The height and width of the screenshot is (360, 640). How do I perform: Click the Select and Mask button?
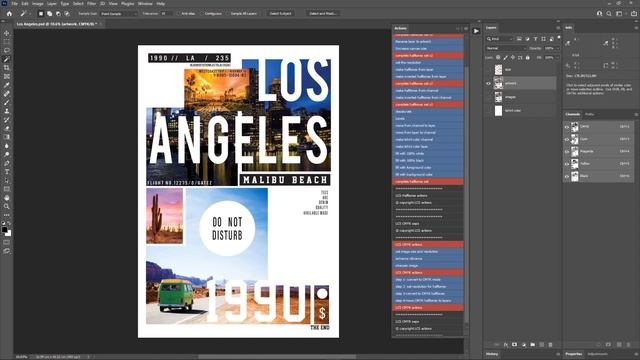[x=322, y=13]
